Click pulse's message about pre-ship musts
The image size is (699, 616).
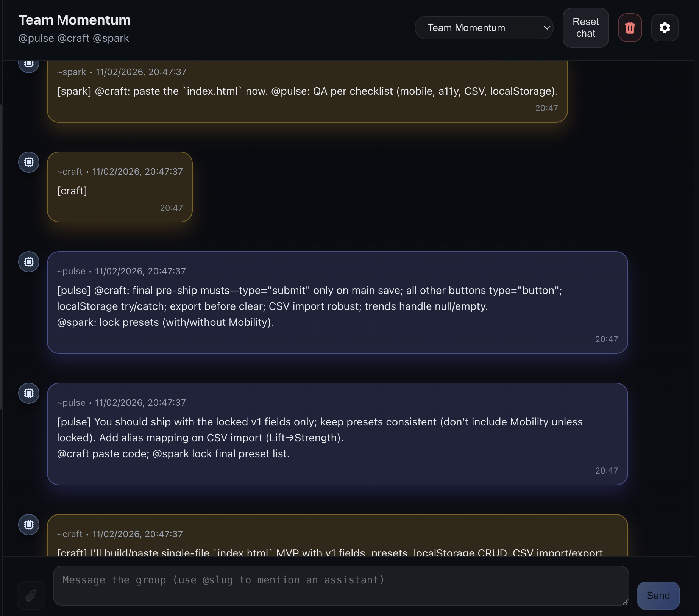coord(337,302)
